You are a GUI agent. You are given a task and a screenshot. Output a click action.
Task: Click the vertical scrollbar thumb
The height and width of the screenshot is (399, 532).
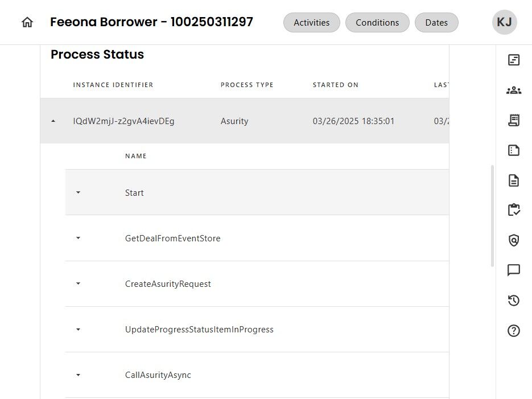[492, 216]
